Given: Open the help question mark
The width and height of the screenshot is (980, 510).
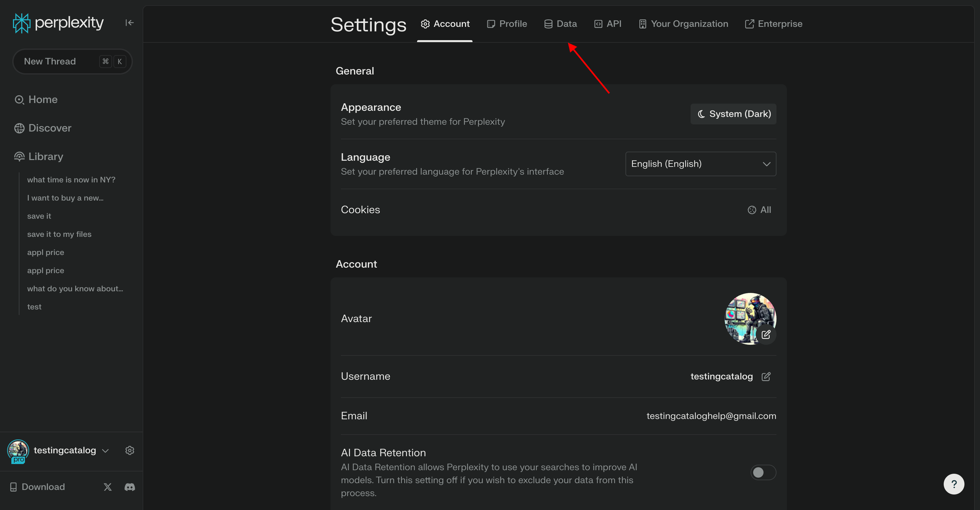Looking at the screenshot, I should coord(954,484).
